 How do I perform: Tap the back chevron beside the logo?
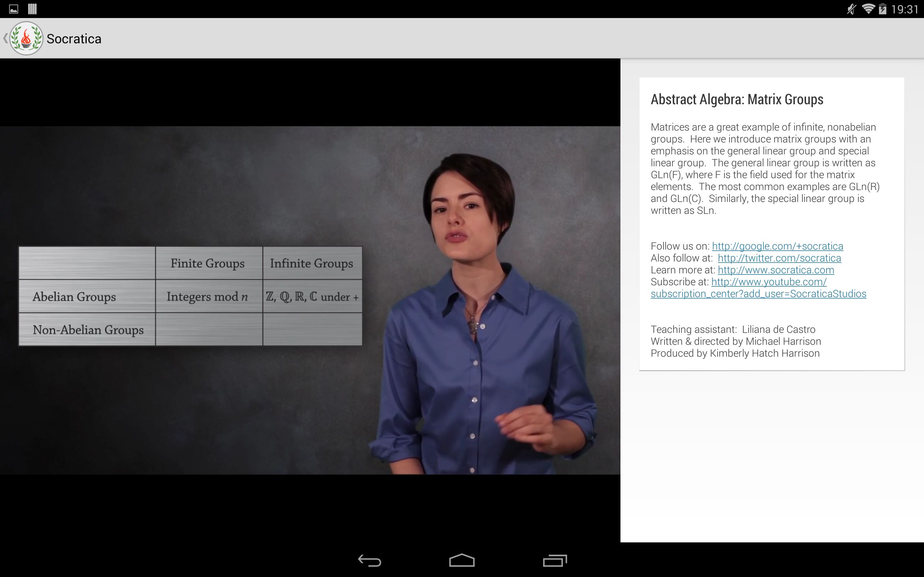[x=5, y=38]
